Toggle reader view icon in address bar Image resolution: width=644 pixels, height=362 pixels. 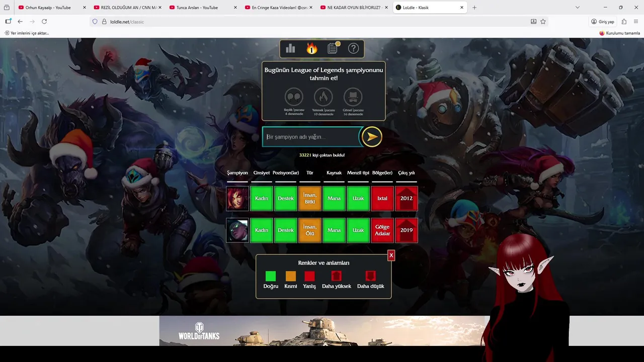point(533,22)
